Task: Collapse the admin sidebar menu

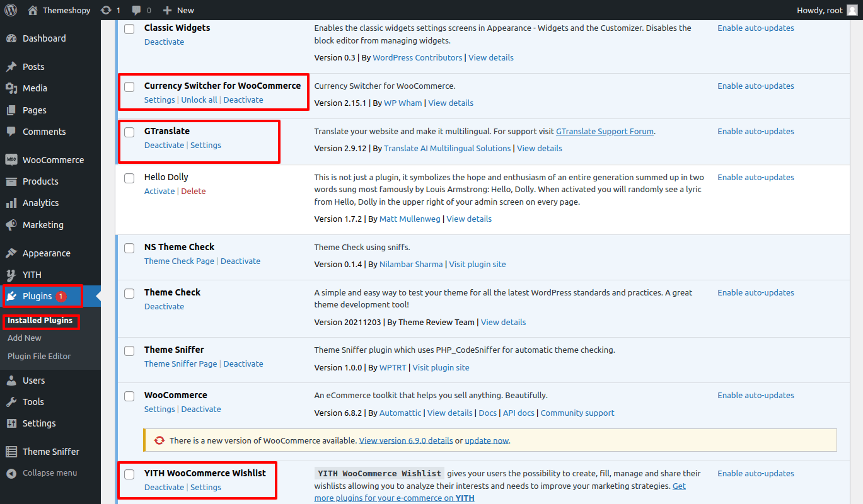Action: (42, 473)
